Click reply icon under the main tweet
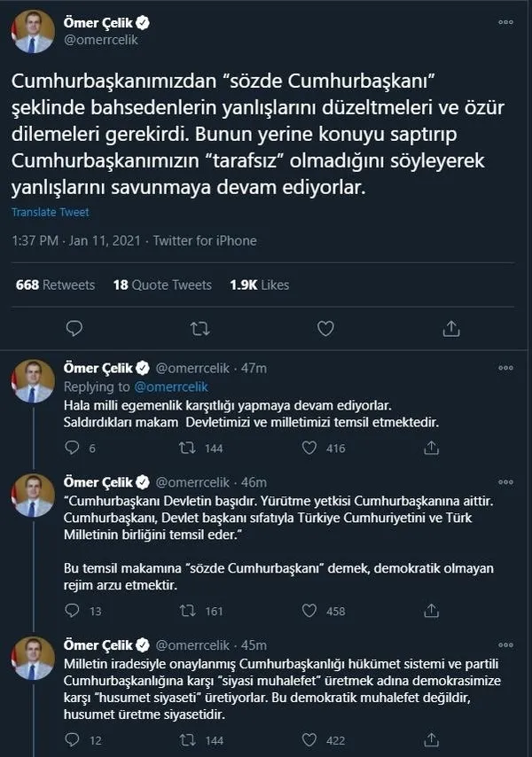Viewport: 532px width, 757px height. (74, 329)
